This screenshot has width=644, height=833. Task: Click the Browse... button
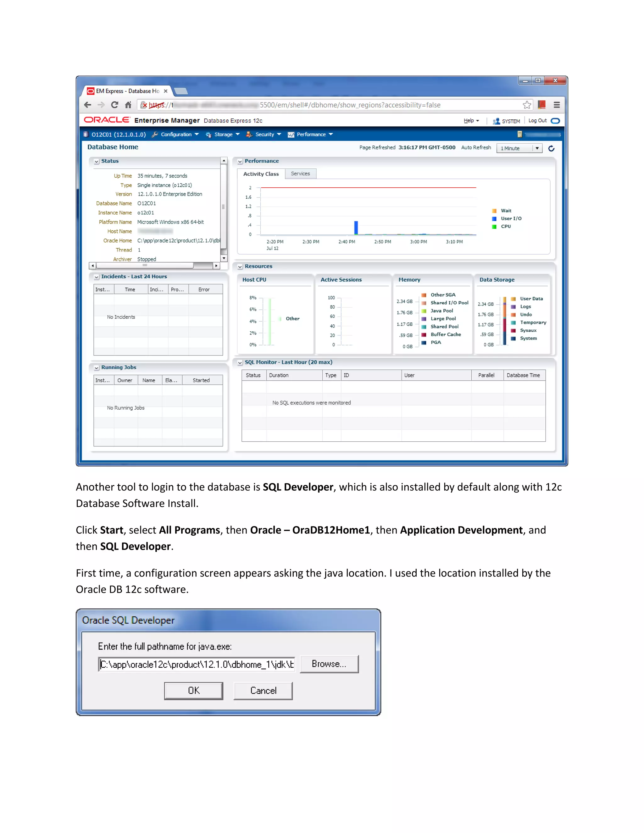[x=329, y=664]
